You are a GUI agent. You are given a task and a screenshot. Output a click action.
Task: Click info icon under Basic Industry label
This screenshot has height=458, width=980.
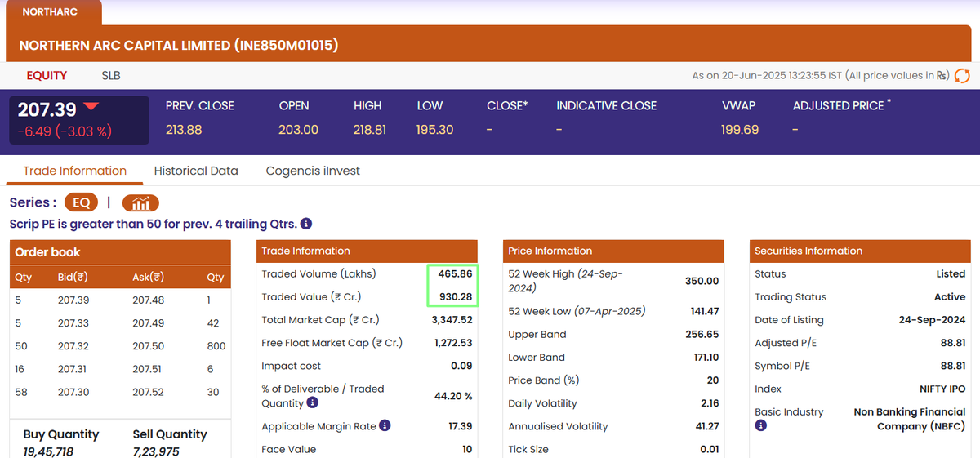[760, 425]
